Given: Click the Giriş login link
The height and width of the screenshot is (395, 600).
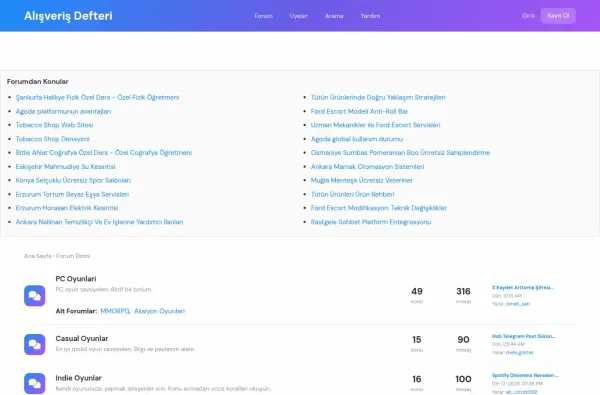Looking at the screenshot, I should click(528, 16).
